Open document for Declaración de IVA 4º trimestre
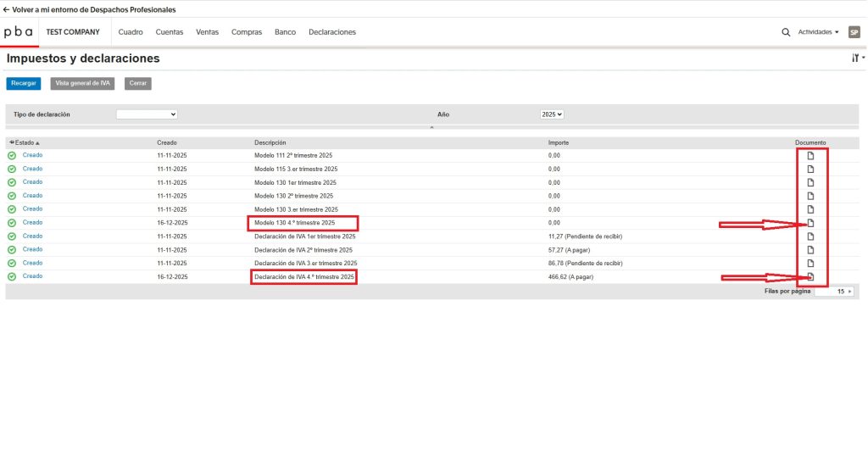The image size is (868, 456). [810, 277]
